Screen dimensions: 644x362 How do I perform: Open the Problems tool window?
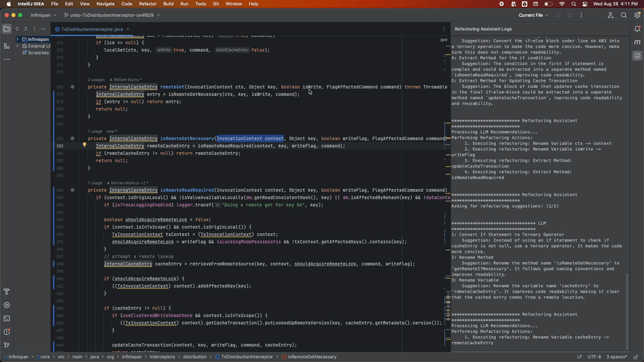tap(7, 332)
